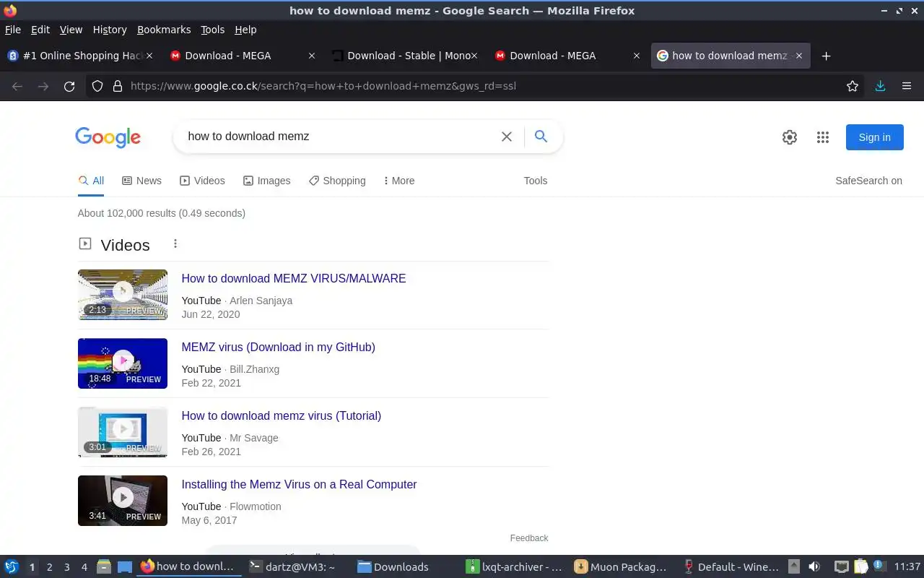Reload the current page

pyautogui.click(x=69, y=86)
